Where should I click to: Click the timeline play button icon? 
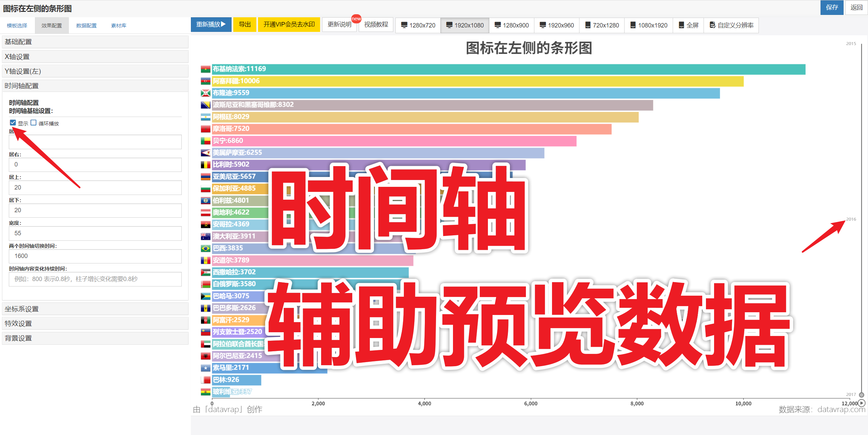point(862,403)
